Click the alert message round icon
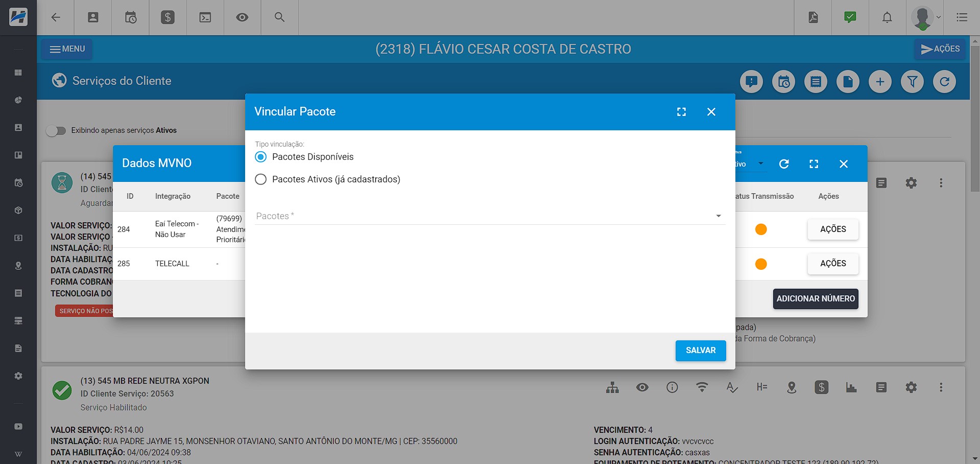980x464 pixels. click(x=751, y=82)
